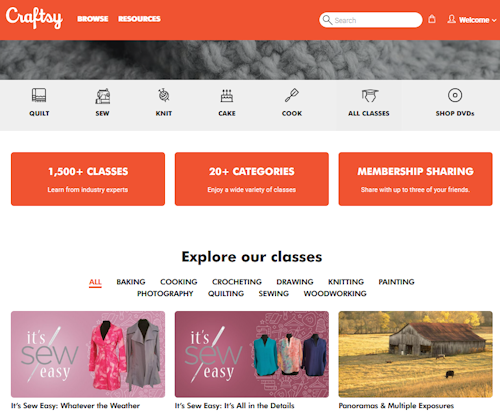Click the ALL CLASSES label
Viewport: 500px width, 412px height.
[x=369, y=113]
